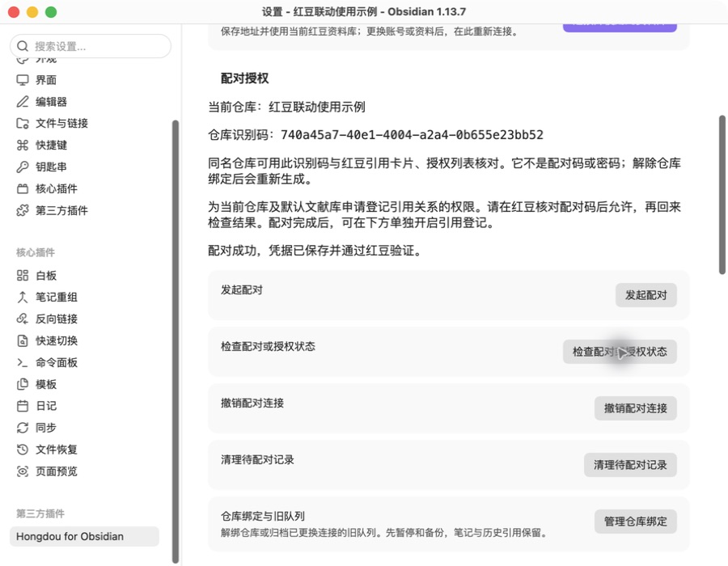The image size is (728, 566).
Task: Click the 清理待配对记录 button
Action: 630,465
